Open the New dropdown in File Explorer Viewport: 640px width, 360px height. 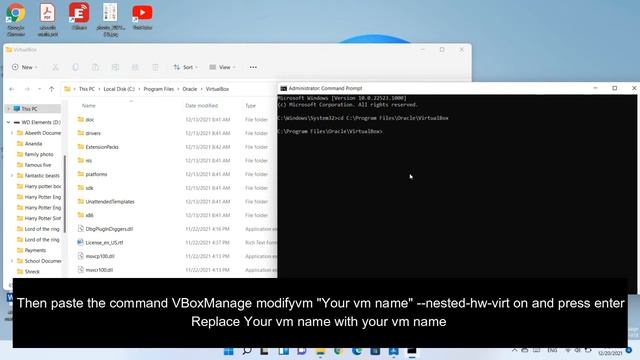(x=24, y=67)
